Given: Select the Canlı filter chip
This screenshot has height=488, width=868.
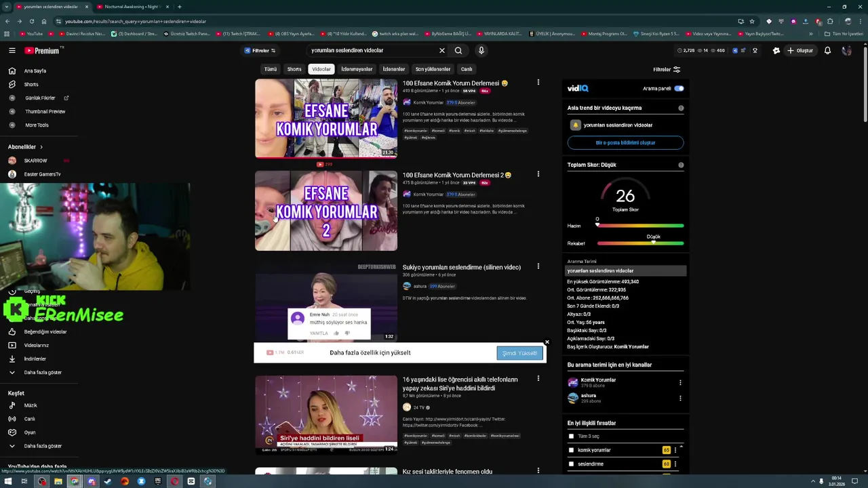Looking at the screenshot, I should coord(467,69).
